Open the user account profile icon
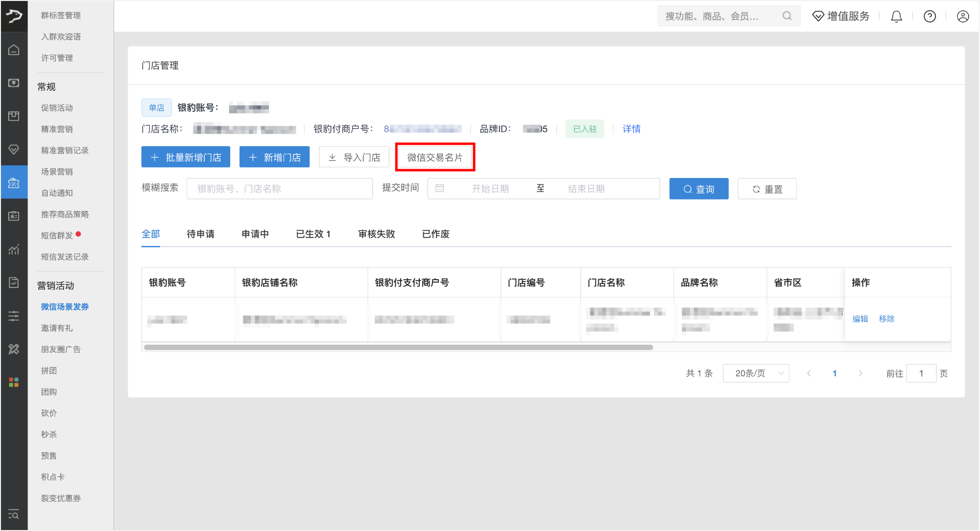Viewport: 980px width, 531px height. click(962, 17)
